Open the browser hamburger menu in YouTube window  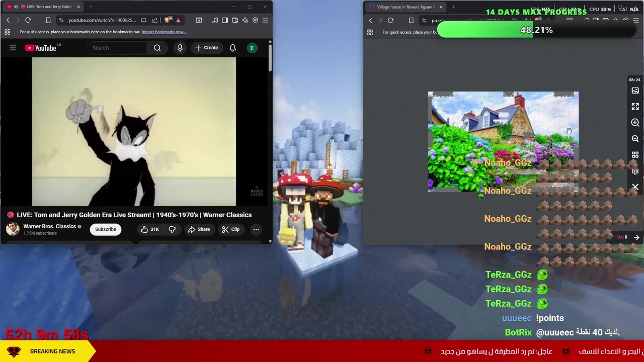pyautogui.click(x=265, y=20)
